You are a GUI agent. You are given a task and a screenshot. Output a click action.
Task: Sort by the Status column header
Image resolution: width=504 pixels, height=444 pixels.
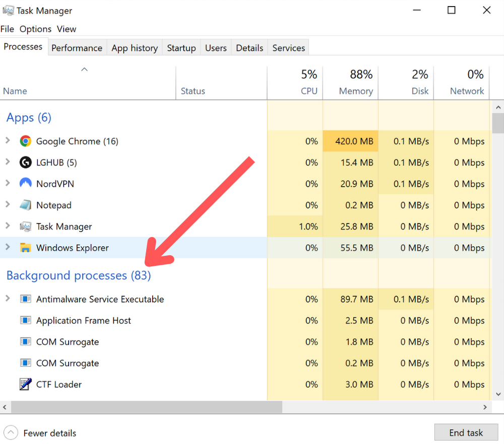point(221,83)
